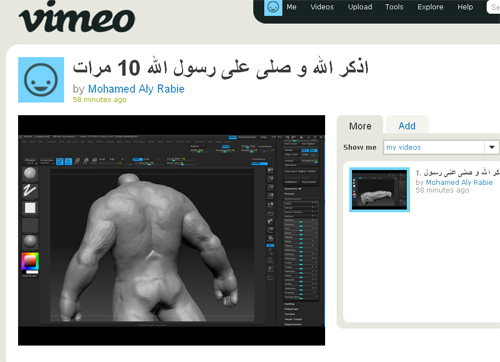Screen dimensions: 500x362
Task: Play the main video in the player
Action: click(171, 230)
